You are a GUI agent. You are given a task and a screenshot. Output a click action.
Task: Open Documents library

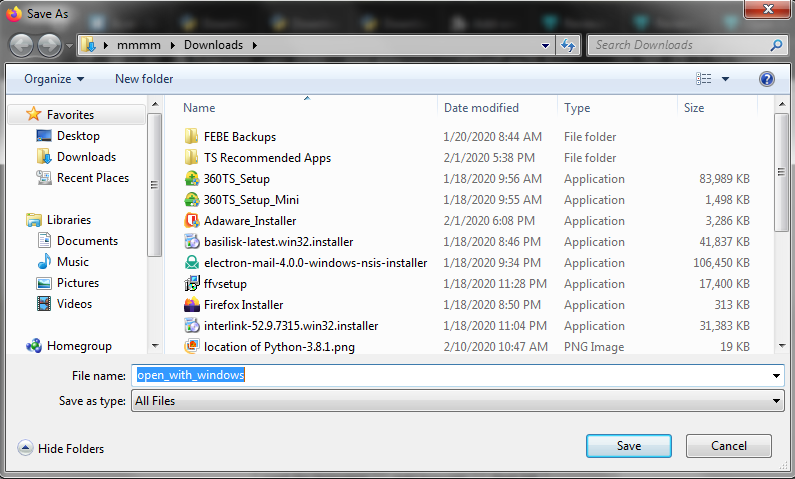point(87,241)
